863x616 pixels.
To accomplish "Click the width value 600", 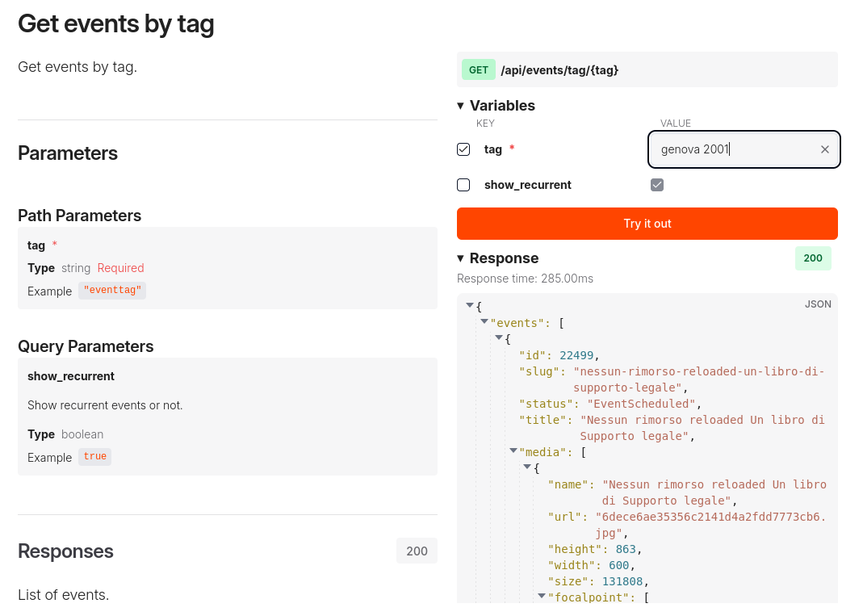I will click(618, 565).
